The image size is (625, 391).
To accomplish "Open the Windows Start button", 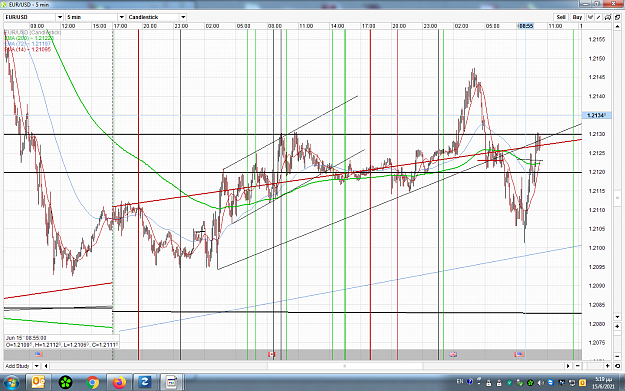I will [11, 383].
